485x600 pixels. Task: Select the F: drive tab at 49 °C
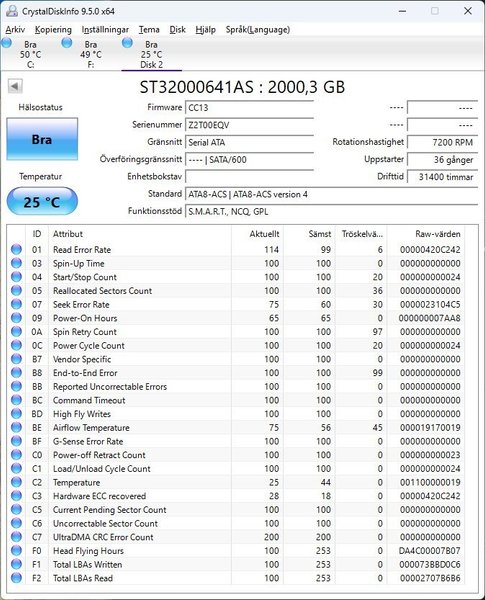91,54
